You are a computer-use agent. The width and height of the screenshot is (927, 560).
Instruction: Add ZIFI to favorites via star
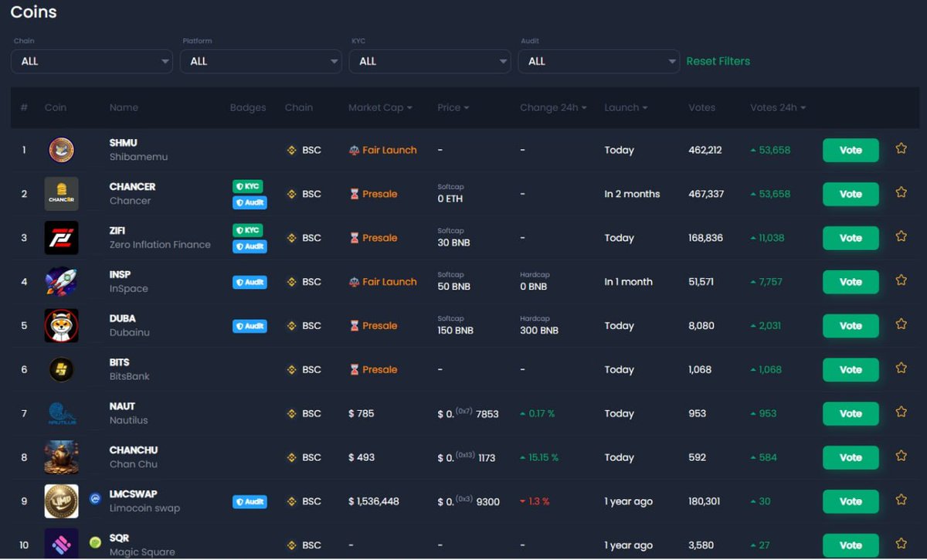coord(901,236)
